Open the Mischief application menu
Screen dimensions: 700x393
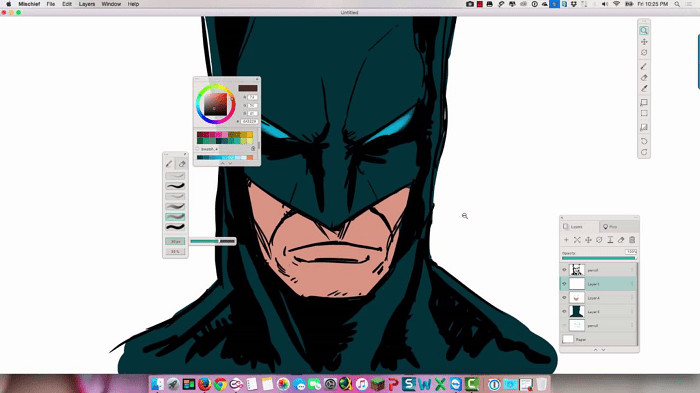29,4
